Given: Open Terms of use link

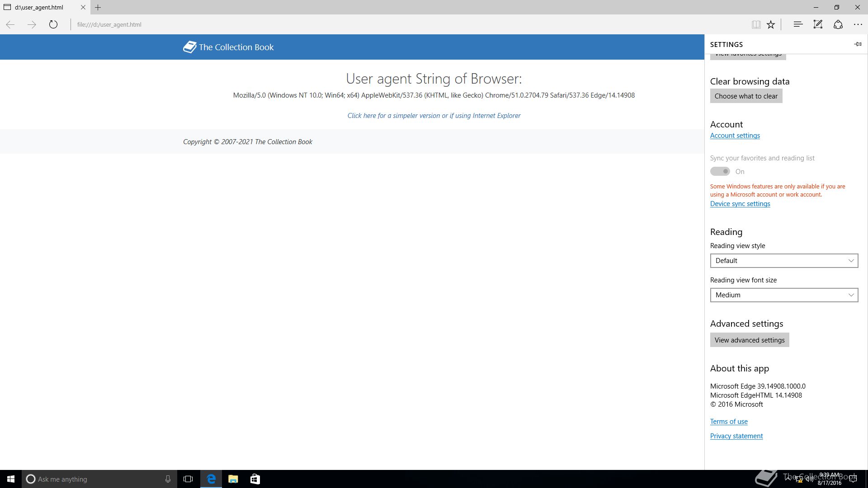Looking at the screenshot, I should coord(729,422).
